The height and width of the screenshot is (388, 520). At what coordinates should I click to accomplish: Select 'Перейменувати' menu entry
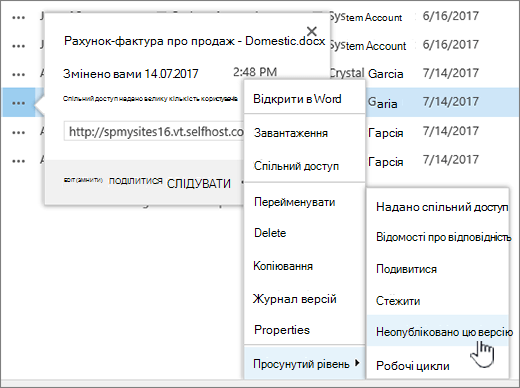pyautogui.click(x=305, y=202)
